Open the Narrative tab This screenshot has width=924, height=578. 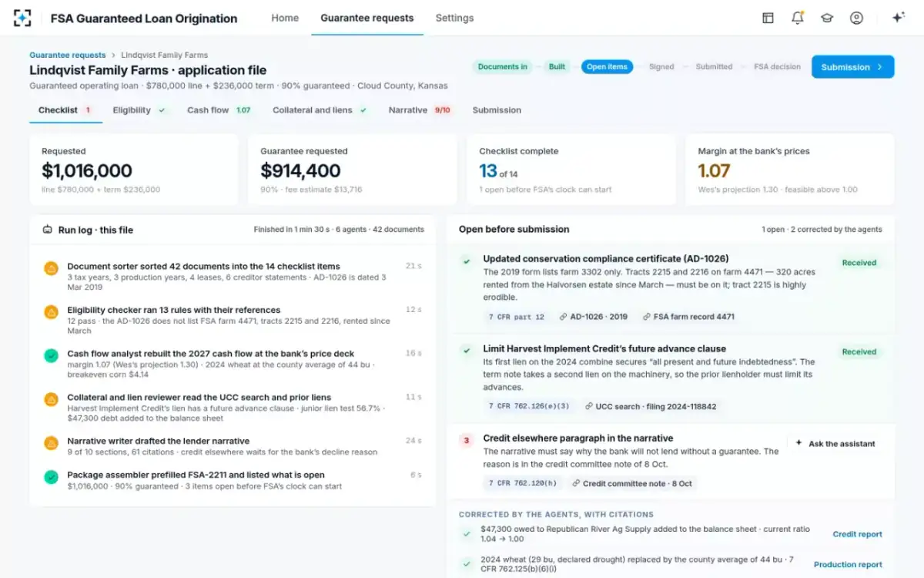[x=420, y=110]
